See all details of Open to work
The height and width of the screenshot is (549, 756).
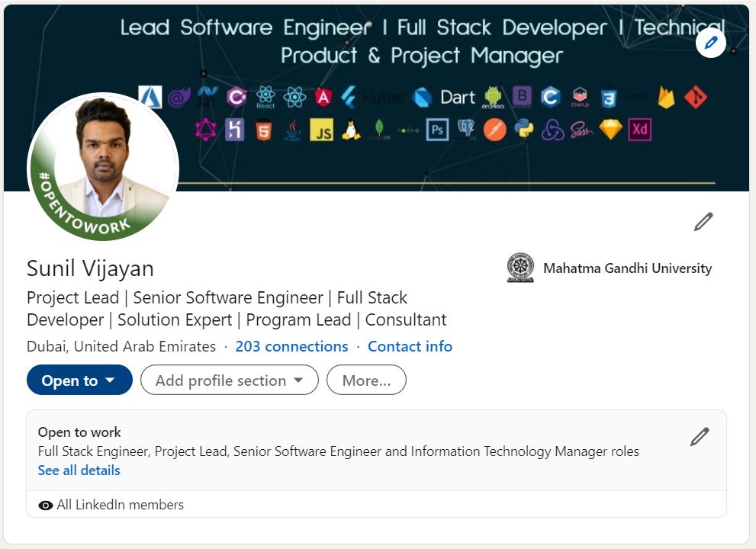tap(79, 470)
